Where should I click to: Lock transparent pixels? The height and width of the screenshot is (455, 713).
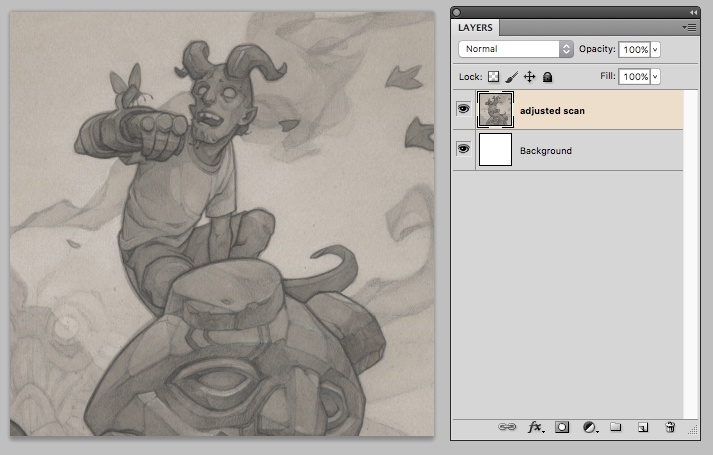pos(493,76)
